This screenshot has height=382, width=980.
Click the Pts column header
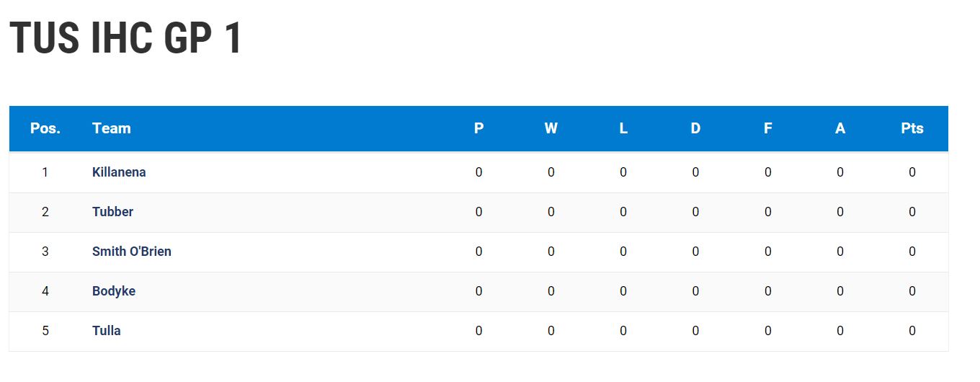(912, 128)
